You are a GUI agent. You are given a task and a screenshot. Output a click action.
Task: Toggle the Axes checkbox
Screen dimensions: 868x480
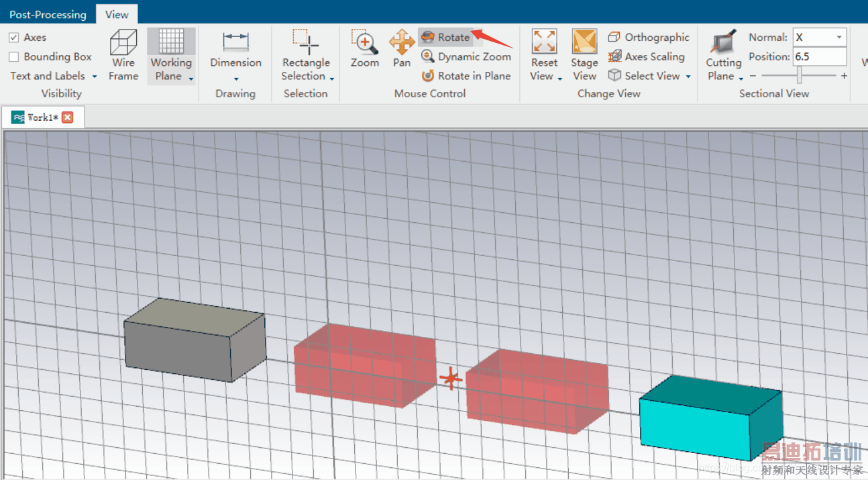(x=14, y=38)
